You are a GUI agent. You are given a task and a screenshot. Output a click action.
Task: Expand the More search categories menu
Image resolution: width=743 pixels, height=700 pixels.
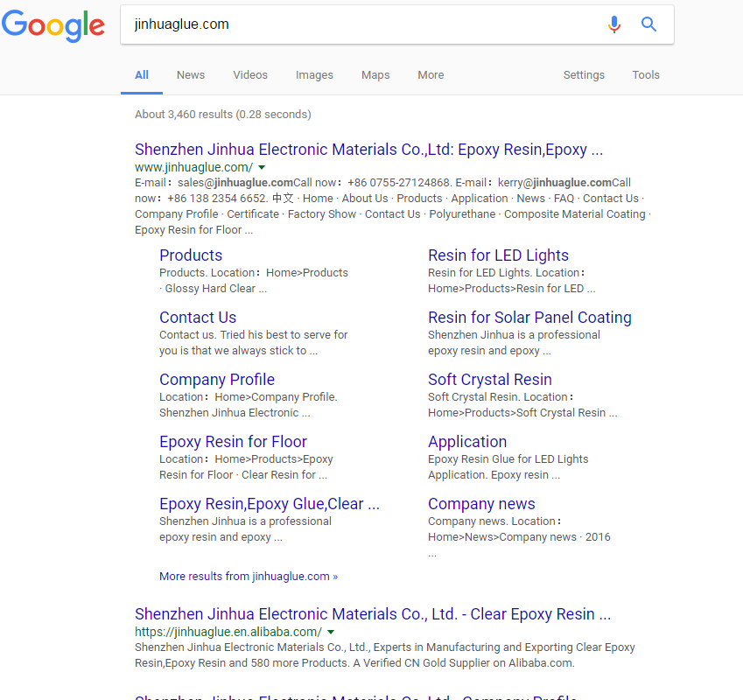click(431, 75)
